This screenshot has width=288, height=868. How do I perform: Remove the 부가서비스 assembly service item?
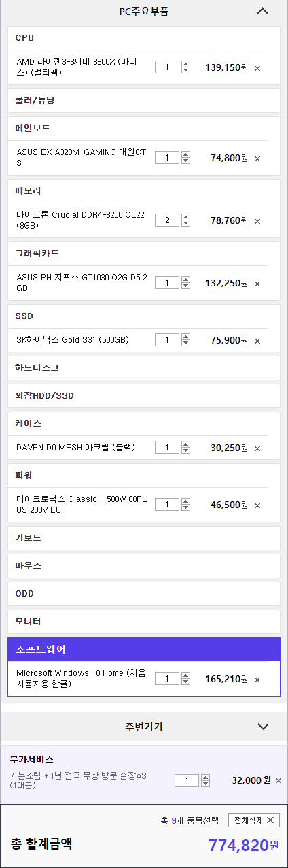(278, 780)
